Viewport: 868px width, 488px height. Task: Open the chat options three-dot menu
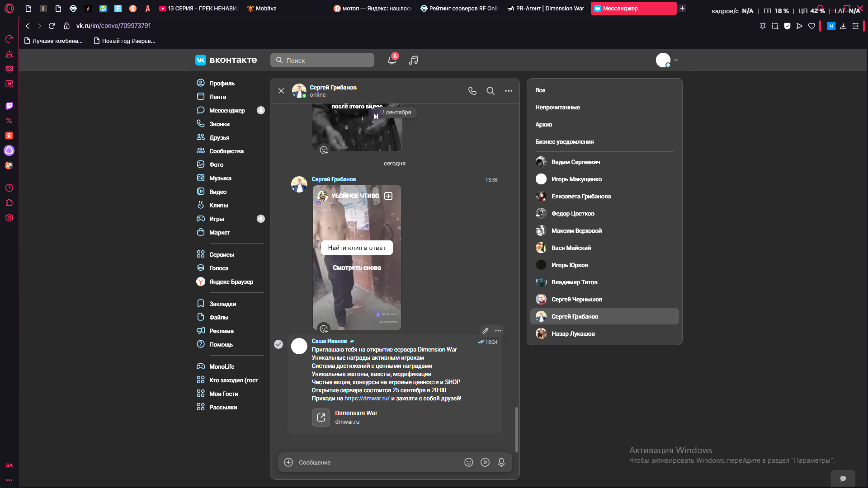click(x=509, y=91)
